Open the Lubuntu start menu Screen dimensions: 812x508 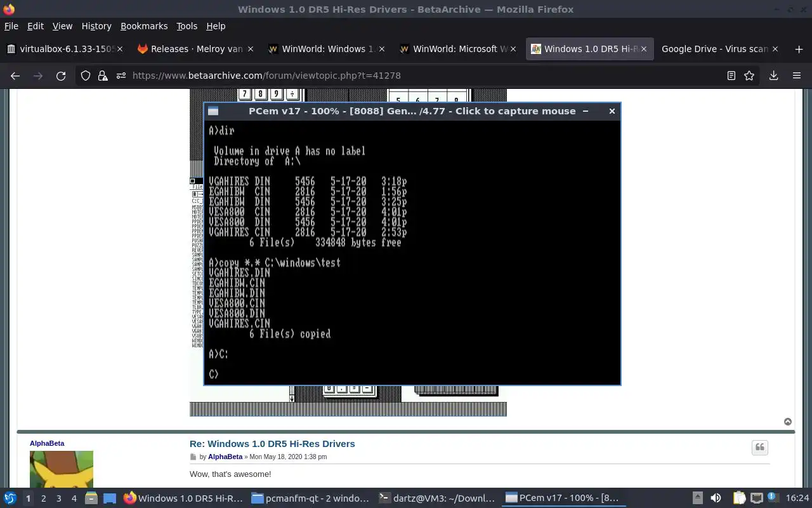pos(10,498)
